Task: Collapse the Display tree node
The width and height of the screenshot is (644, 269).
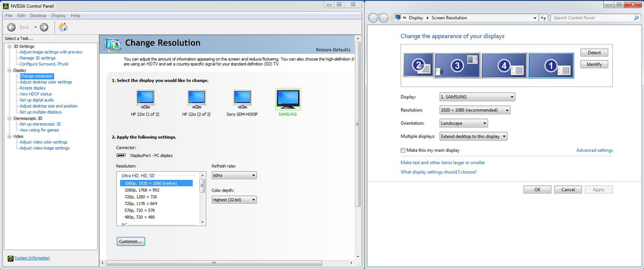Action: pos(10,70)
